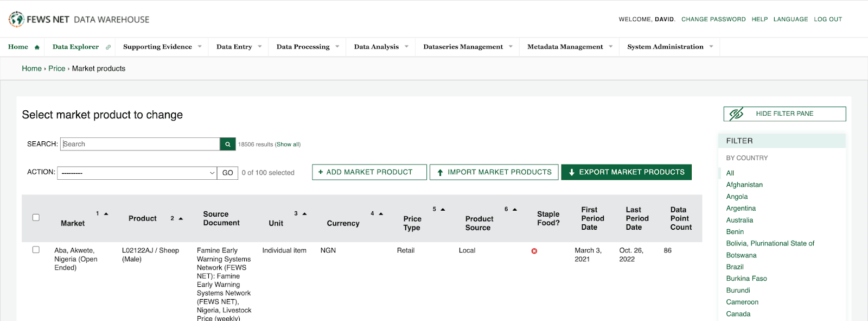Sort ascending by the Market column arrow
The image size is (868, 321).
pos(106,214)
